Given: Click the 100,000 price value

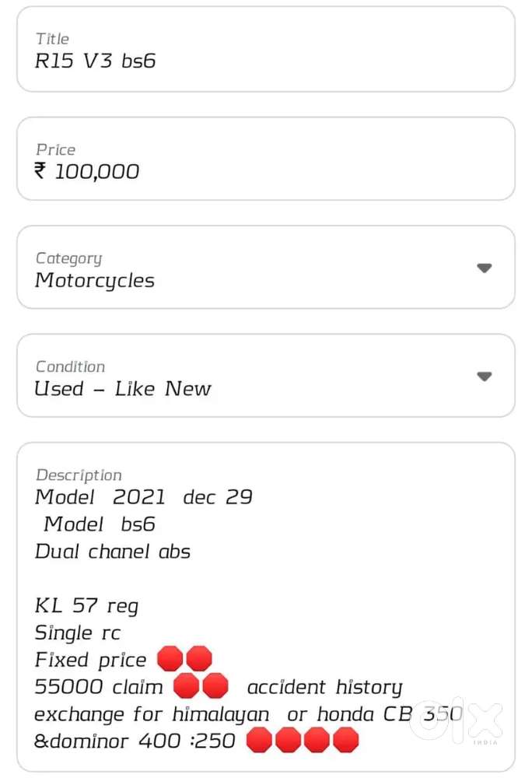Looking at the screenshot, I should tap(97, 172).
